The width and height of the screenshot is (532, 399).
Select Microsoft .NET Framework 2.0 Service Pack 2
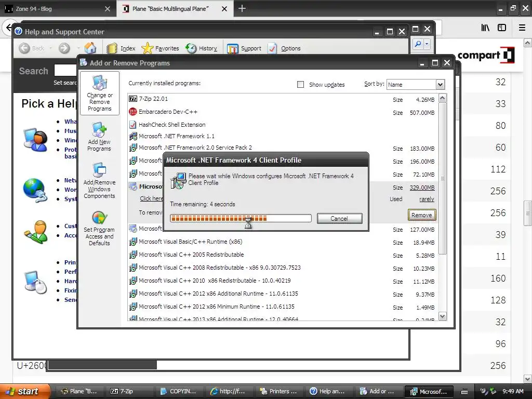click(x=283, y=148)
